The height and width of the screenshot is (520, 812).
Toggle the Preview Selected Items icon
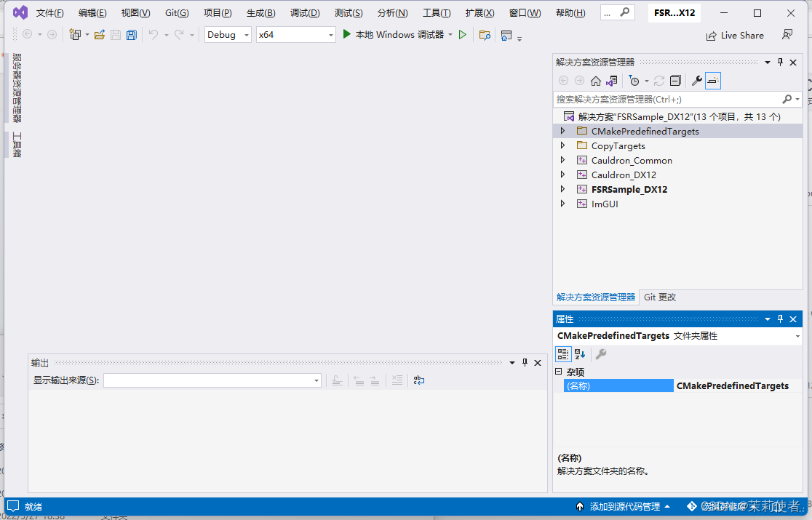[713, 81]
